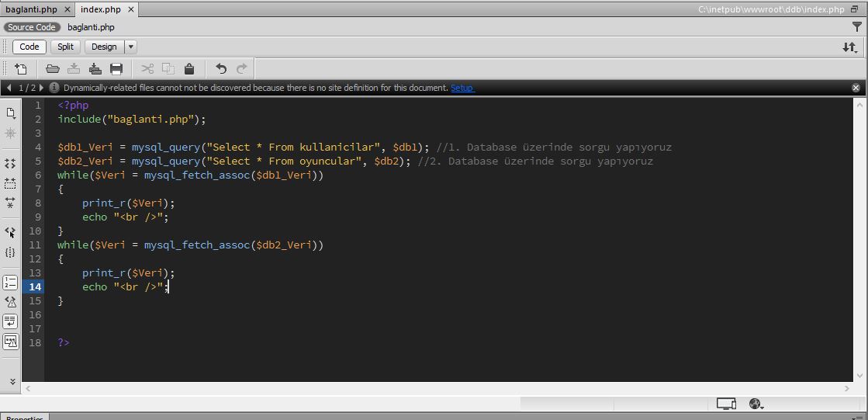Click 'Select * From oyuncular' string
The height and width of the screenshot is (420, 868).
(284, 161)
